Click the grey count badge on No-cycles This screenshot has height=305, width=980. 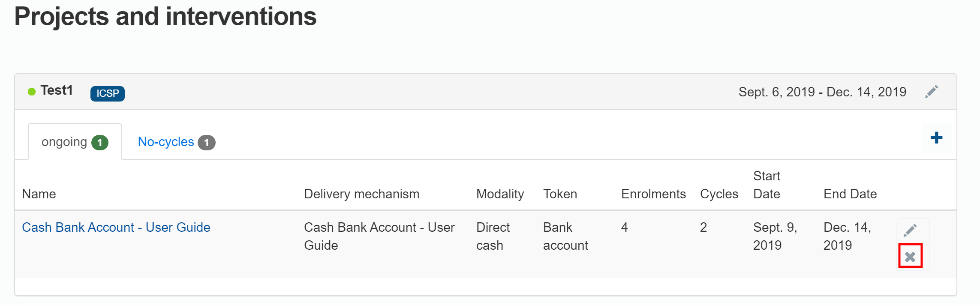[206, 143]
